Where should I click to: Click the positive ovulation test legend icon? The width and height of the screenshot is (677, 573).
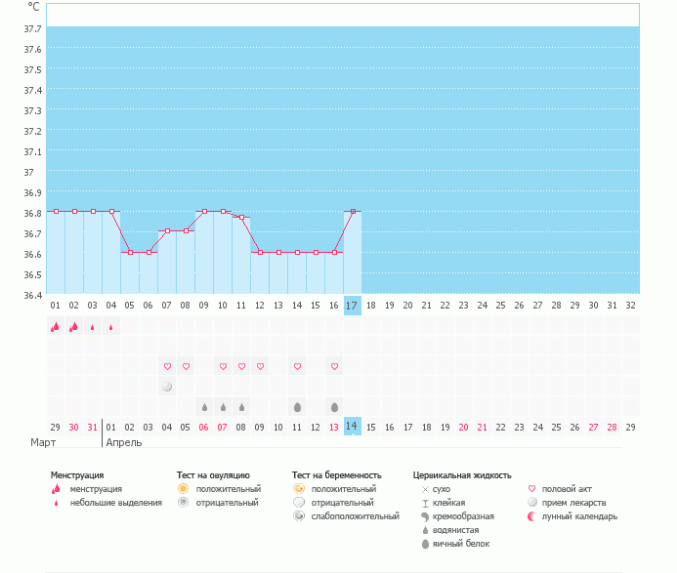(183, 489)
